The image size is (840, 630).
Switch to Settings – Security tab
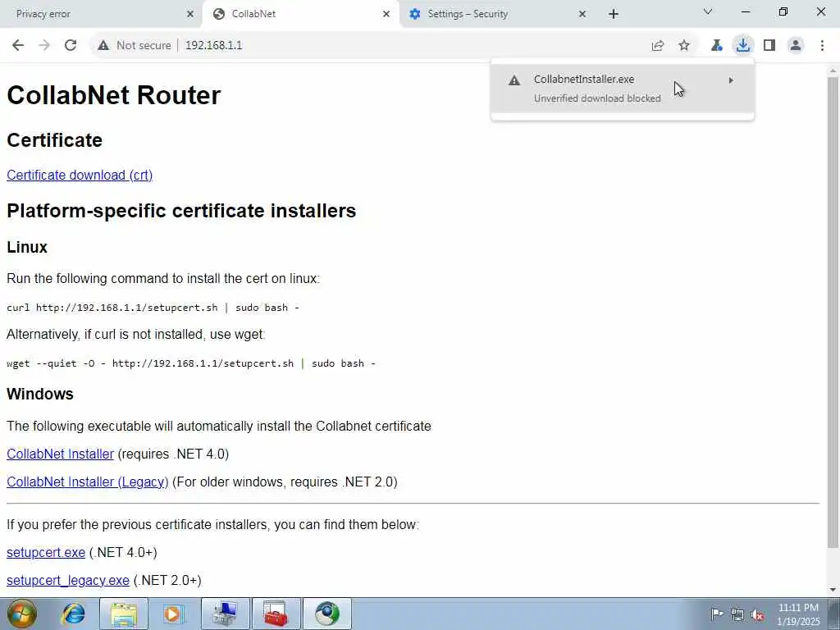coord(497,14)
